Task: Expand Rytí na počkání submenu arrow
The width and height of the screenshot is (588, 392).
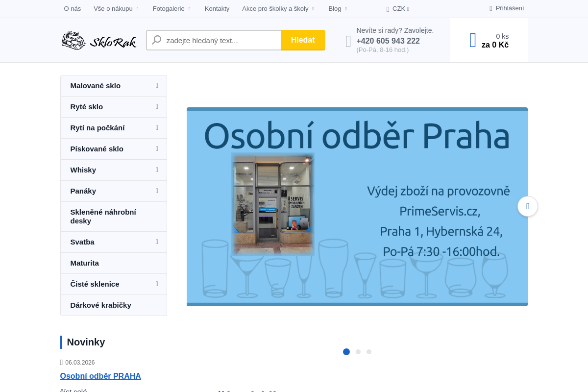Action: tap(157, 127)
